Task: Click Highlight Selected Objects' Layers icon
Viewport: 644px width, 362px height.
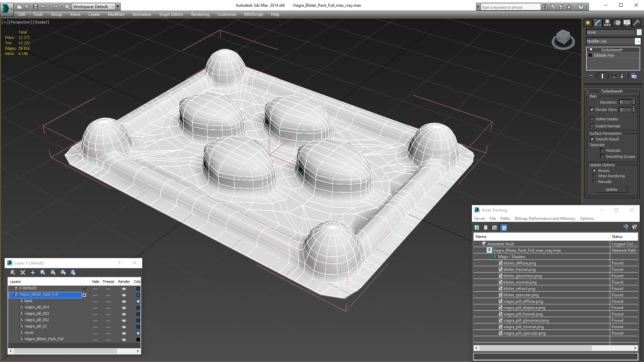Action: [53, 273]
